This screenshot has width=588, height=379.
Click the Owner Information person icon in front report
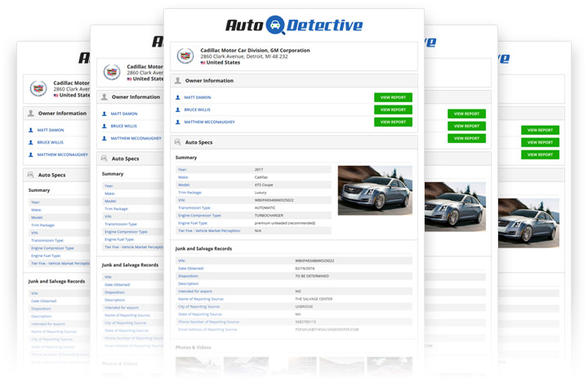click(x=178, y=80)
